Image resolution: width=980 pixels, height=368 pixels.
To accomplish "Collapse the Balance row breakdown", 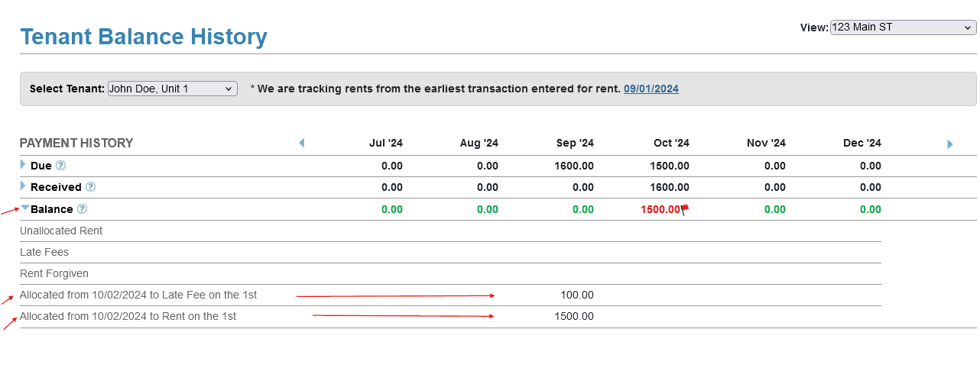I will (x=24, y=208).
